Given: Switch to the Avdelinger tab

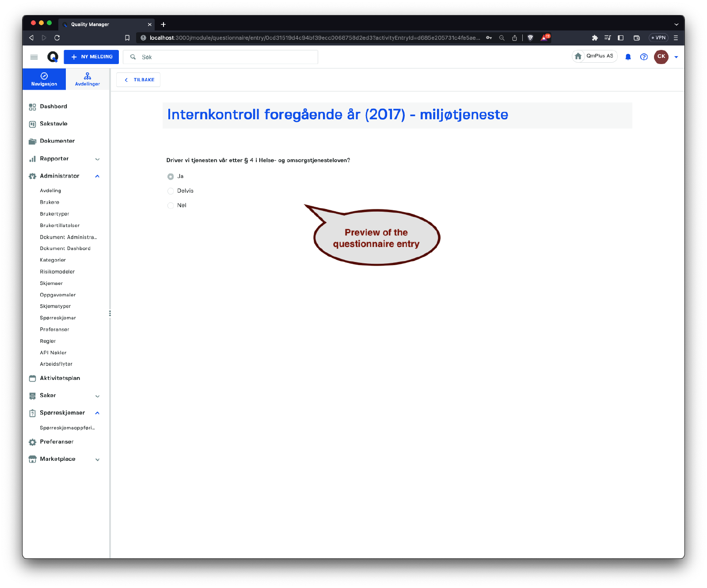Looking at the screenshot, I should 87,79.
